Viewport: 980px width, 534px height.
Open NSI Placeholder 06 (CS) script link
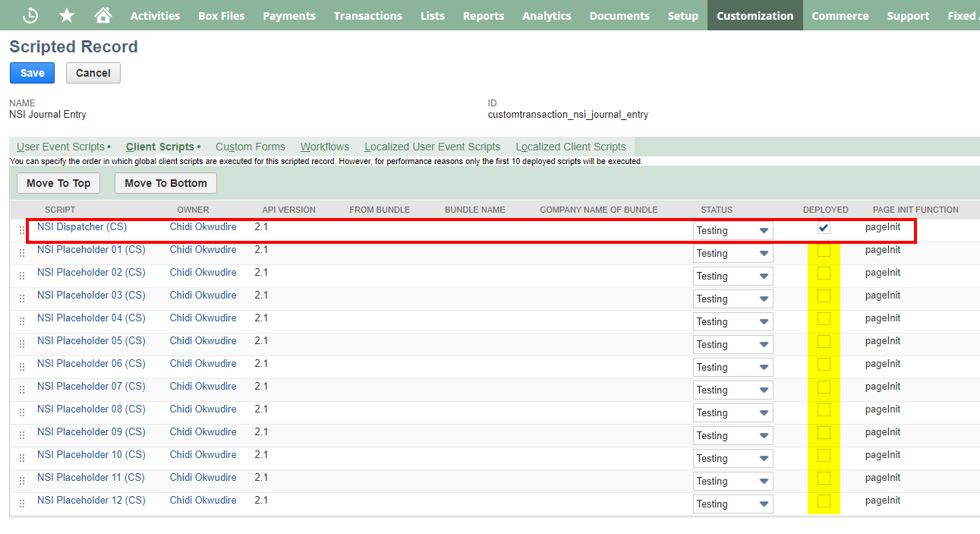pyautogui.click(x=91, y=363)
